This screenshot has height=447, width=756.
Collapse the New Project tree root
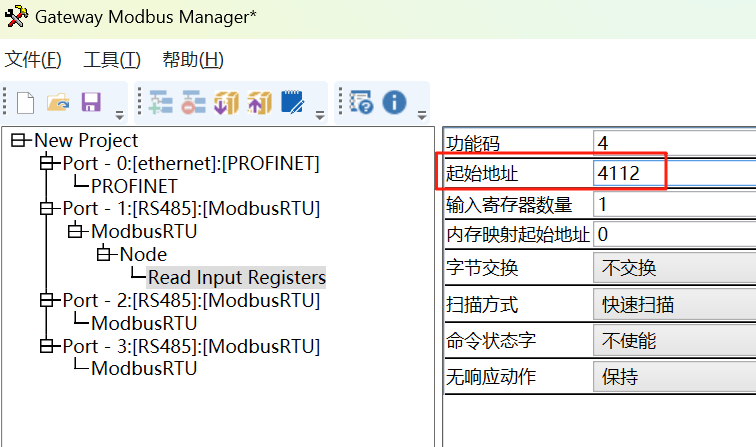coord(18,140)
